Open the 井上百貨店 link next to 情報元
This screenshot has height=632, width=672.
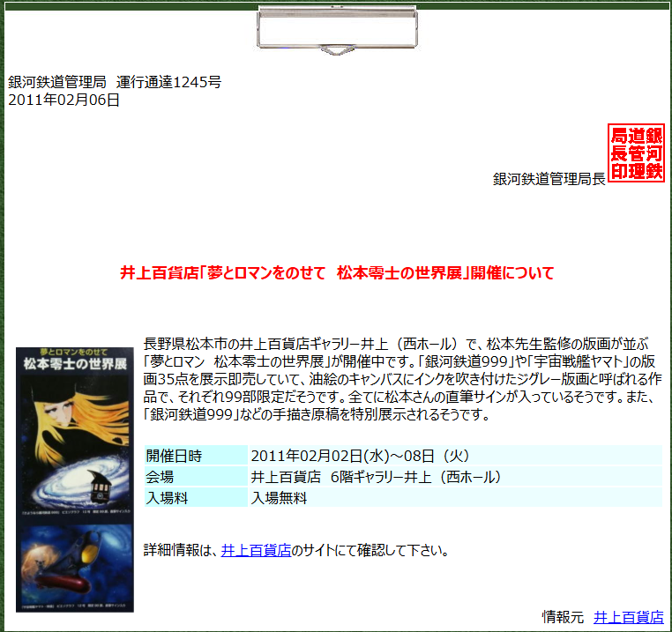[x=628, y=617]
